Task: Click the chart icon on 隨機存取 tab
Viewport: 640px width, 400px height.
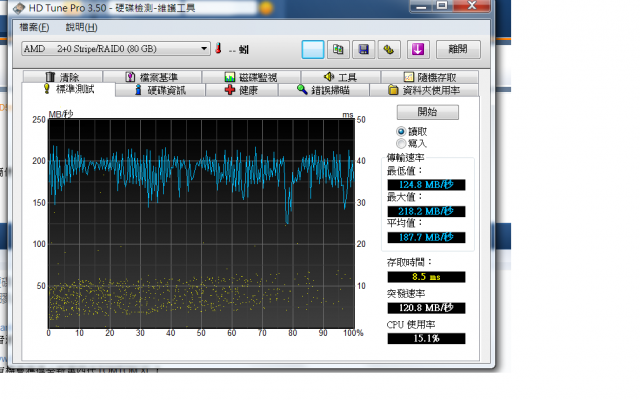Action: click(409, 77)
